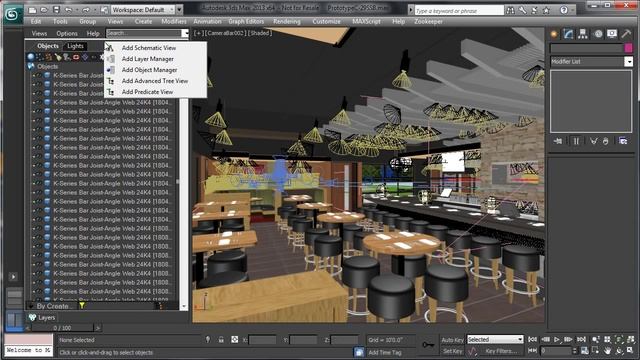
Task: Toggle the Auto Key button
Action: click(x=452, y=340)
